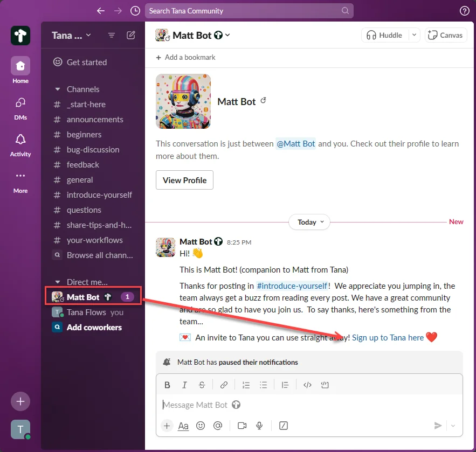The image size is (476, 452).
Task: Open the Activity tab
Action: [20, 145]
